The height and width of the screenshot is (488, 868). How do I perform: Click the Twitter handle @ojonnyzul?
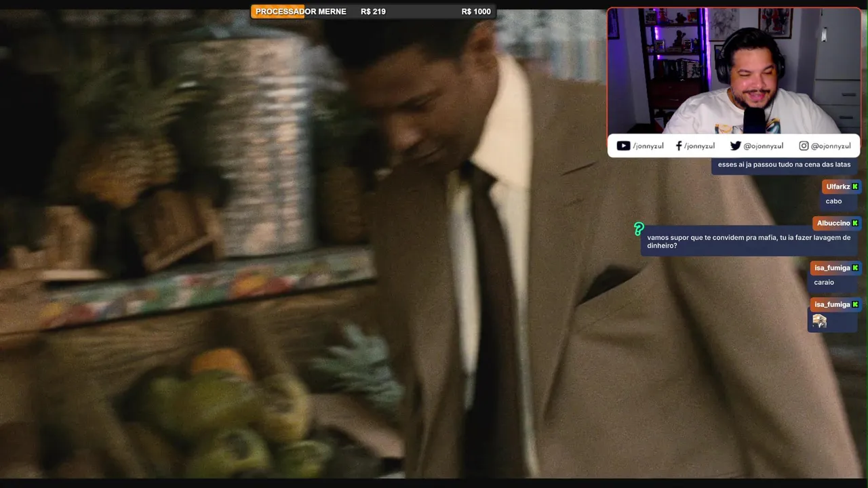pos(763,146)
